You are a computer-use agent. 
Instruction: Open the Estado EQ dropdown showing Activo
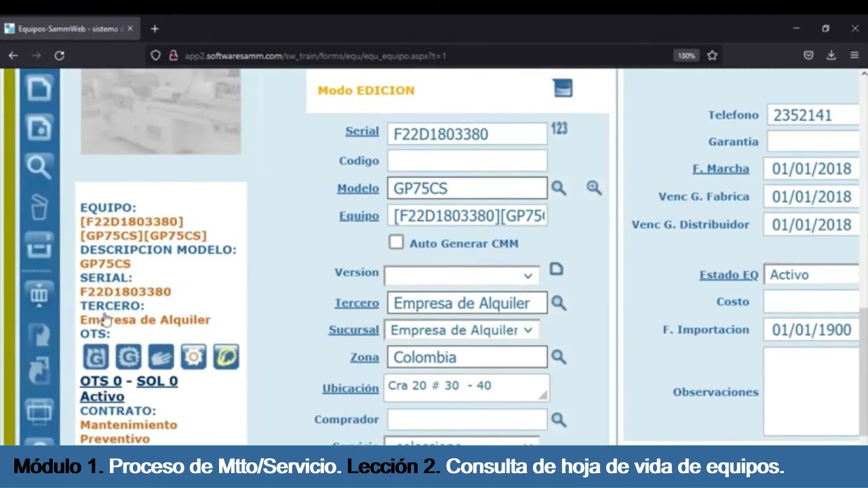(812, 274)
